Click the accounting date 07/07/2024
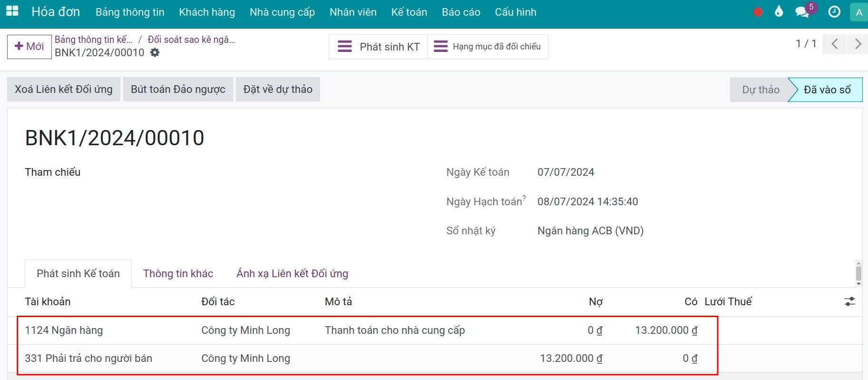The image size is (868, 380). tap(566, 172)
